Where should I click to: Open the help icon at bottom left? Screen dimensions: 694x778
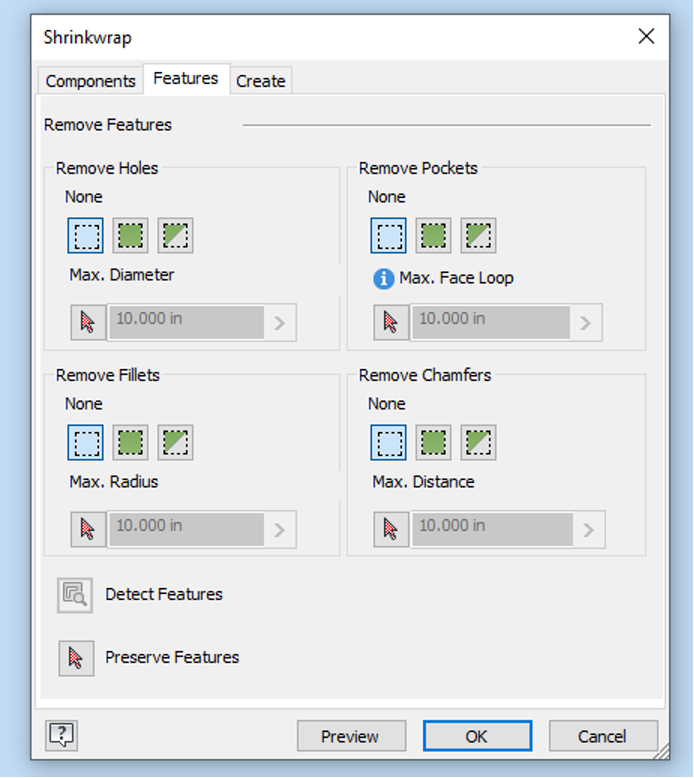tap(62, 735)
